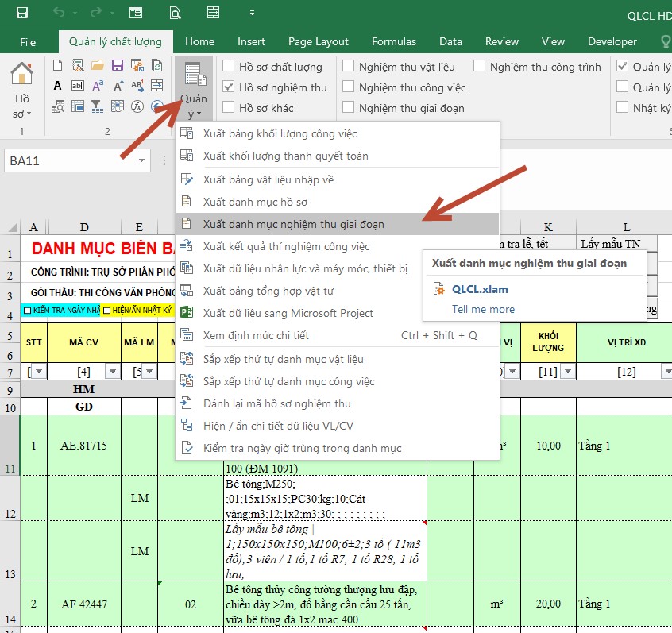Toggle the Nghiệm thu công trình checkbox
The image size is (672, 633).
tap(480, 67)
